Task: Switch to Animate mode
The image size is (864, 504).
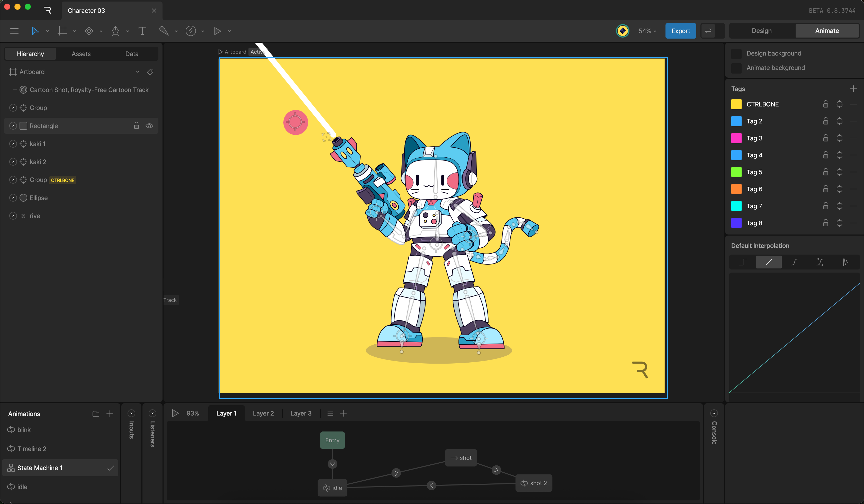Action: (827, 31)
